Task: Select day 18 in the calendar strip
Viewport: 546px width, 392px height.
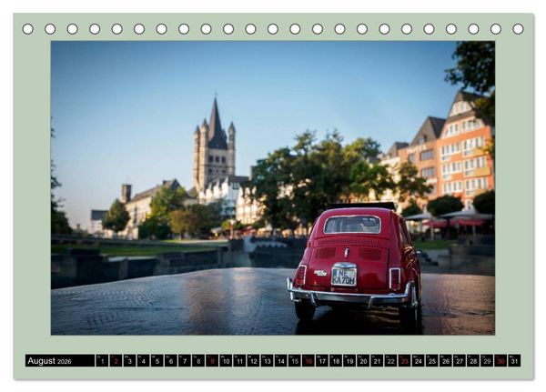Action: (336, 361)
